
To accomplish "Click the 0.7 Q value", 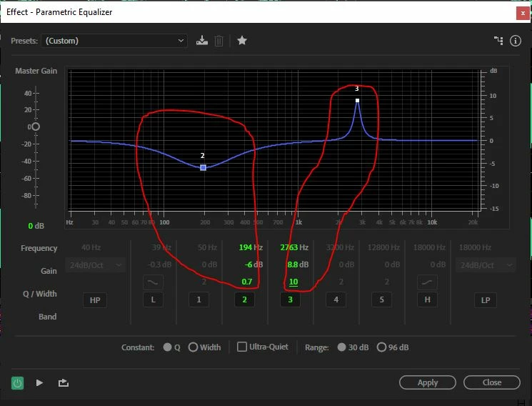I will point(246,282).
